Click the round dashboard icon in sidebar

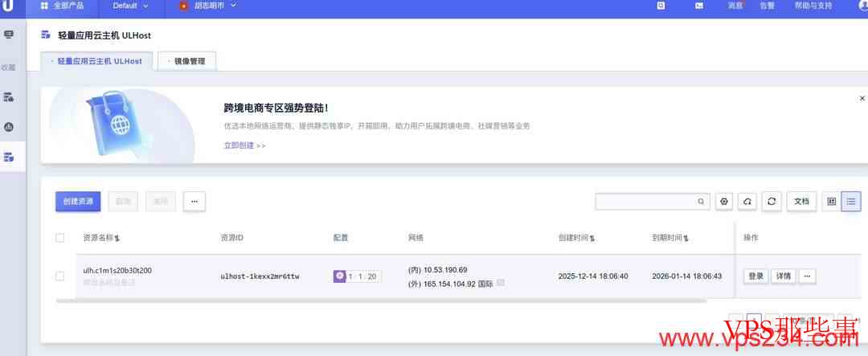point(8,127)
